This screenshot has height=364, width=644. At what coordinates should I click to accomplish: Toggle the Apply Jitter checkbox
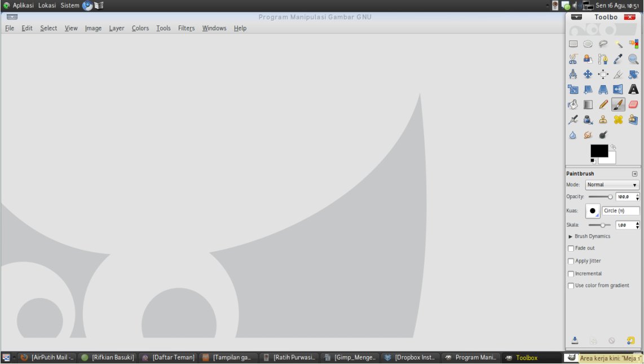coord(571,261)
